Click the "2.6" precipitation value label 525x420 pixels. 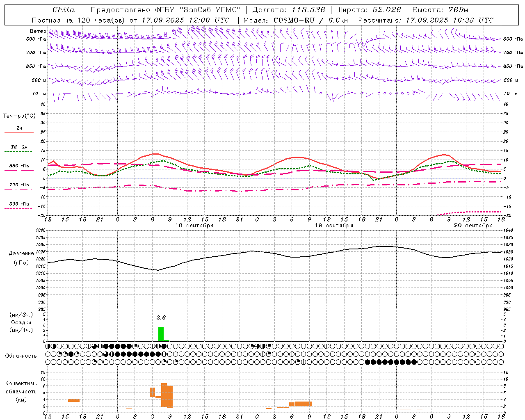point(161,318)
